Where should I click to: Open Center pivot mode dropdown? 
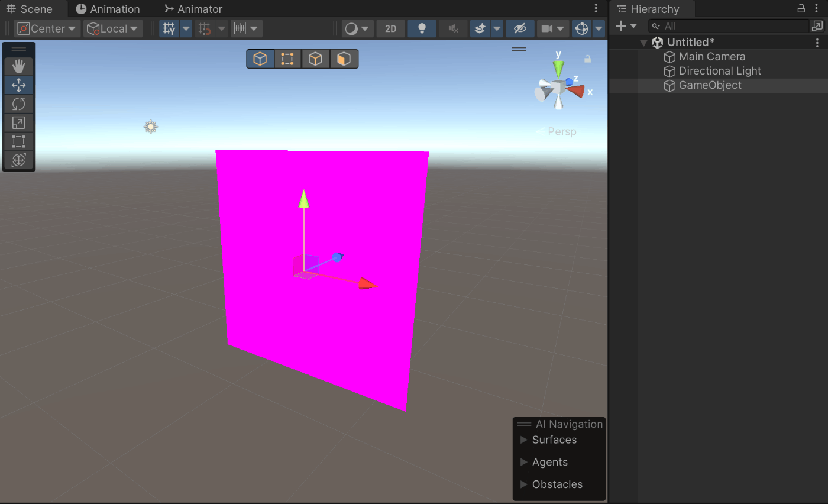coord(48,28)
